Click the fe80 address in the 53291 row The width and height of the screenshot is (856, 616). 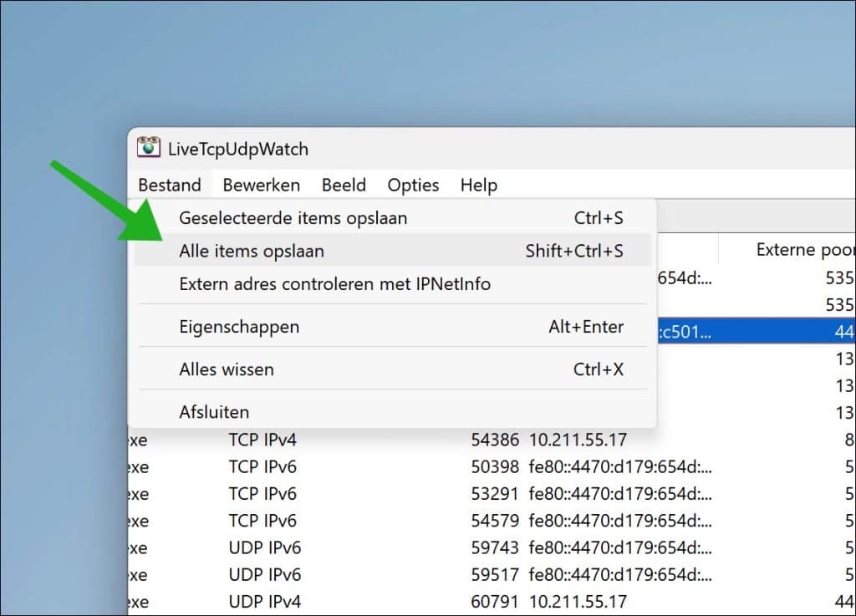tap(620, 494)
